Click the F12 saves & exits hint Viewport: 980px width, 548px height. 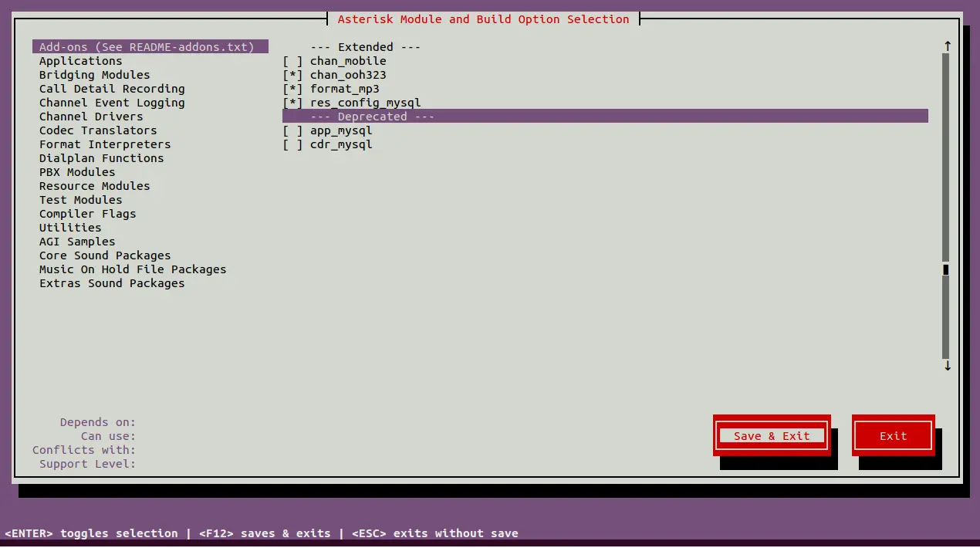coord(265,533)
